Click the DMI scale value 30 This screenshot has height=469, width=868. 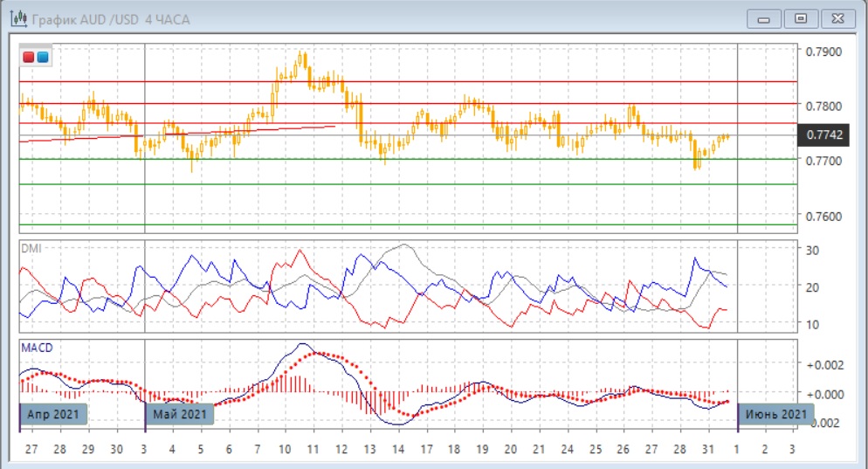click(811, 250)
